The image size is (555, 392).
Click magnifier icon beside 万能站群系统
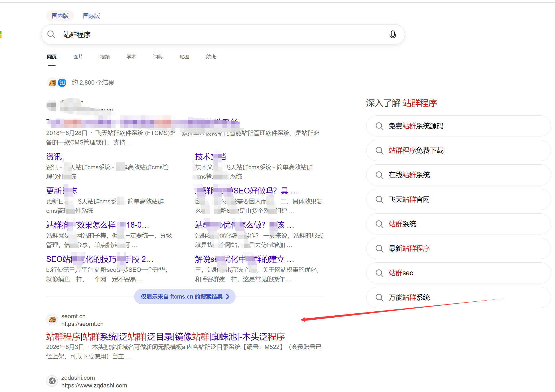(x=379, y=297)
